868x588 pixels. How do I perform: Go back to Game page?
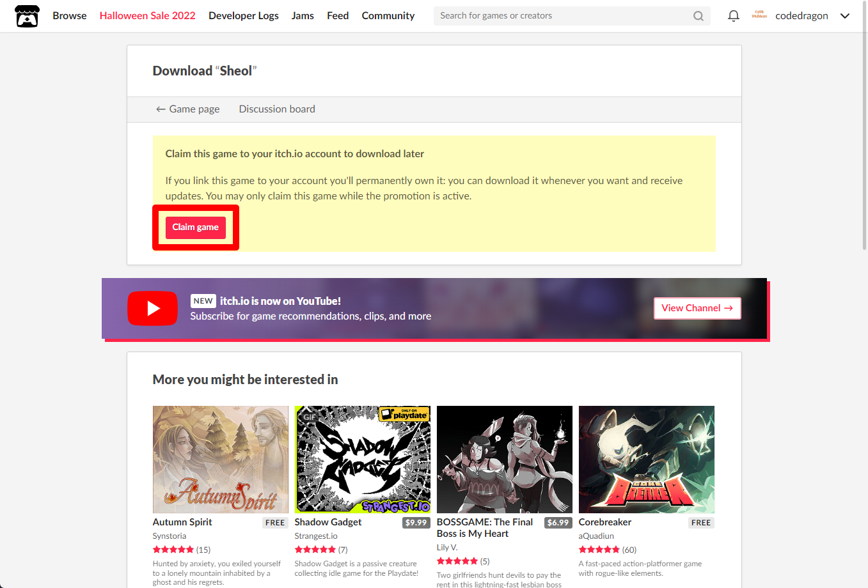pos(188,109)
